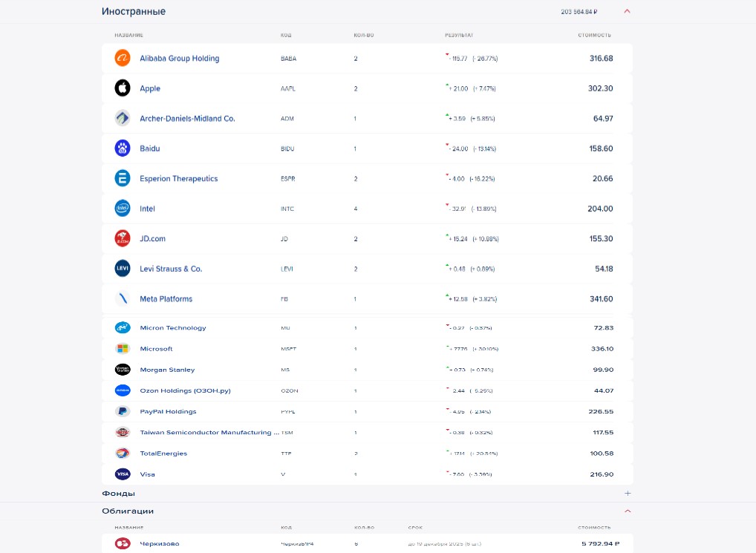Screen dimensions: 756x553
Task: Click the AAPL ticker code
Action: (288, 88)
